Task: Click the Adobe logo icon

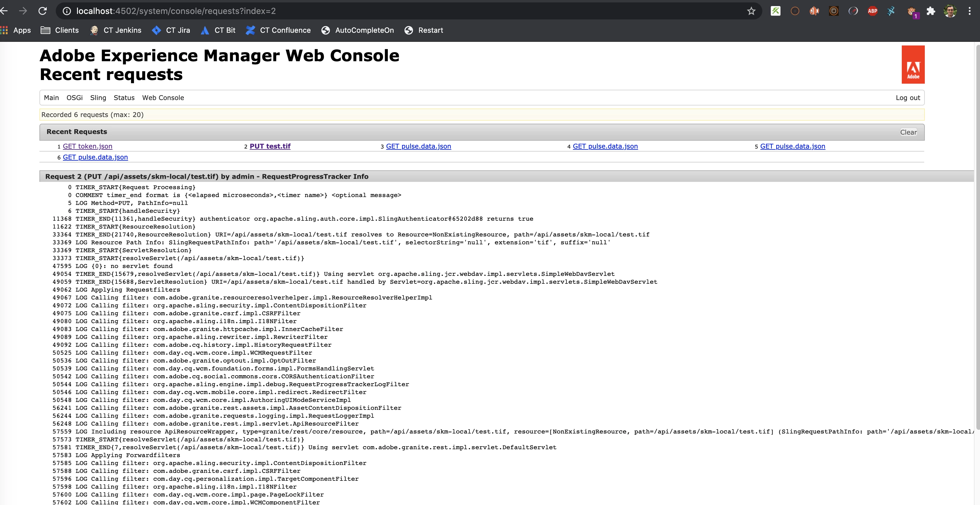Action: click(913, 65)
